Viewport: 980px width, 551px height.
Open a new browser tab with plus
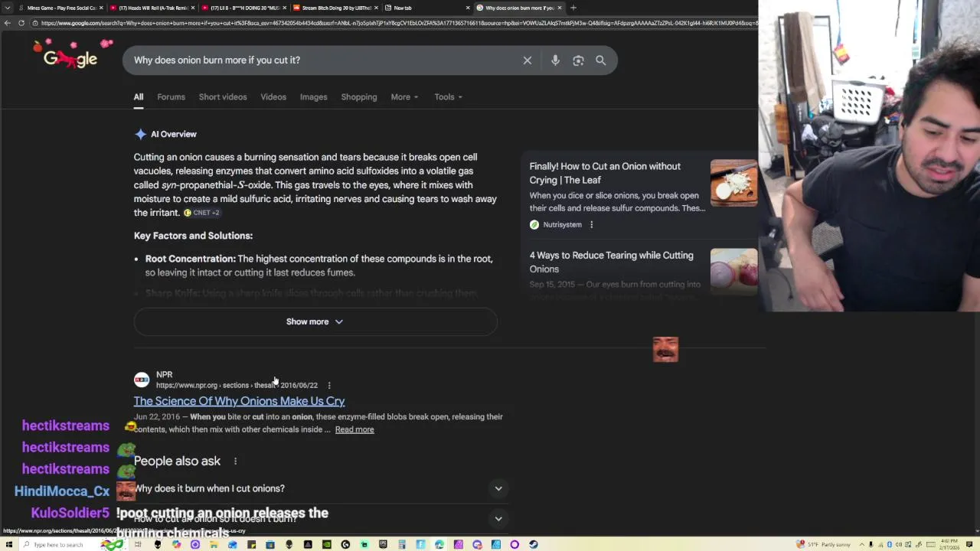click(x=573, y=8)
